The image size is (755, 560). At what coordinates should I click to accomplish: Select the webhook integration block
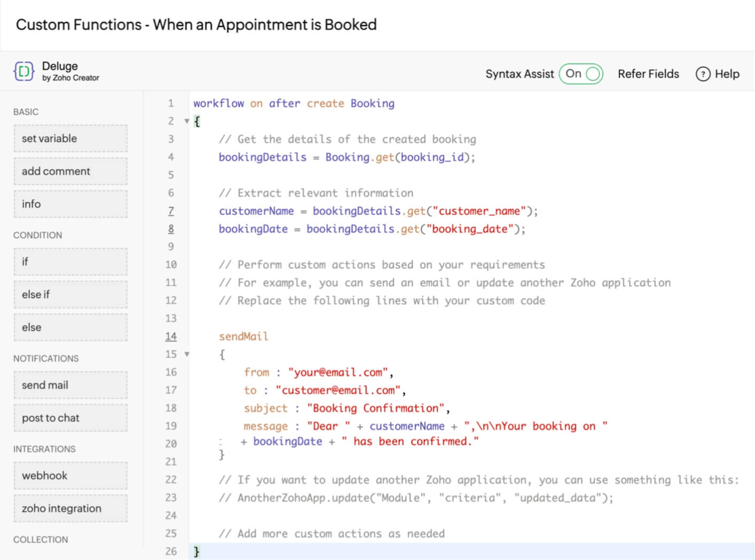[x=70, y=476]
